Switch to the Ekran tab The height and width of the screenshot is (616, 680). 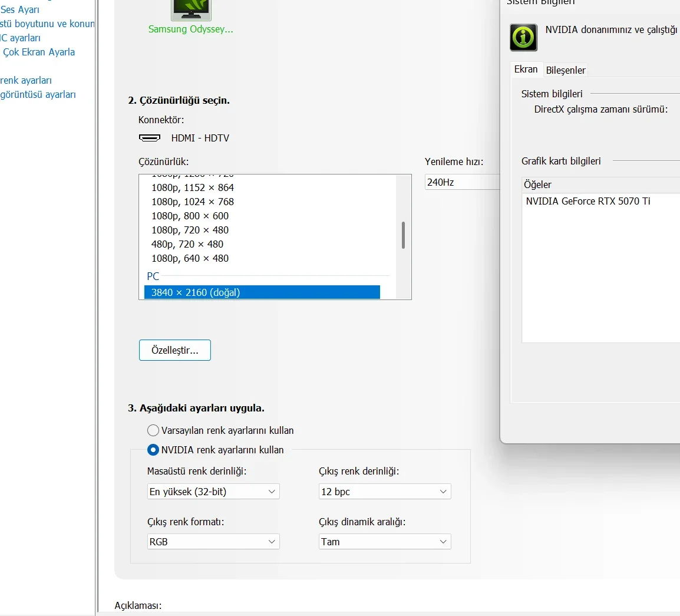[526, 70]
